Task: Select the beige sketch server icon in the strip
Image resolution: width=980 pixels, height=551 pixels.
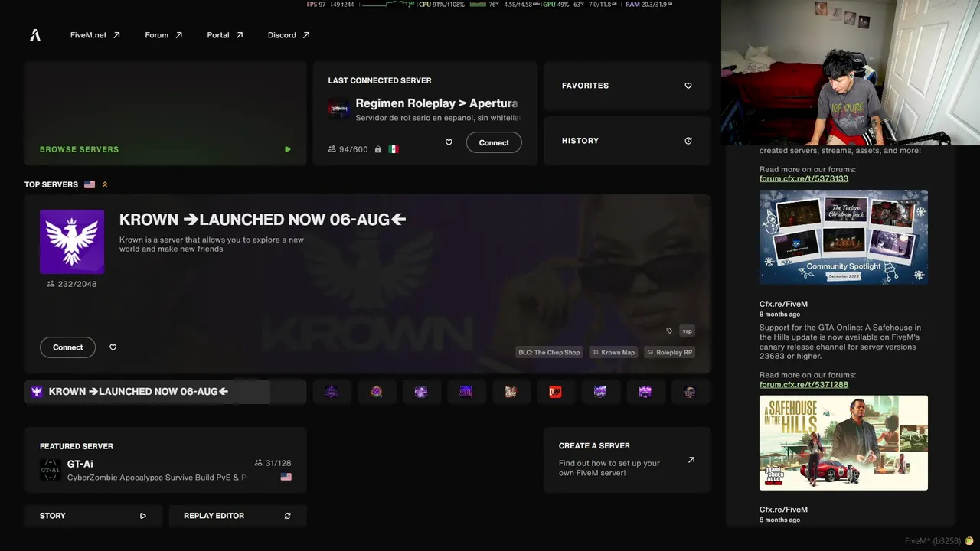Action: click(x=511, y=392)
